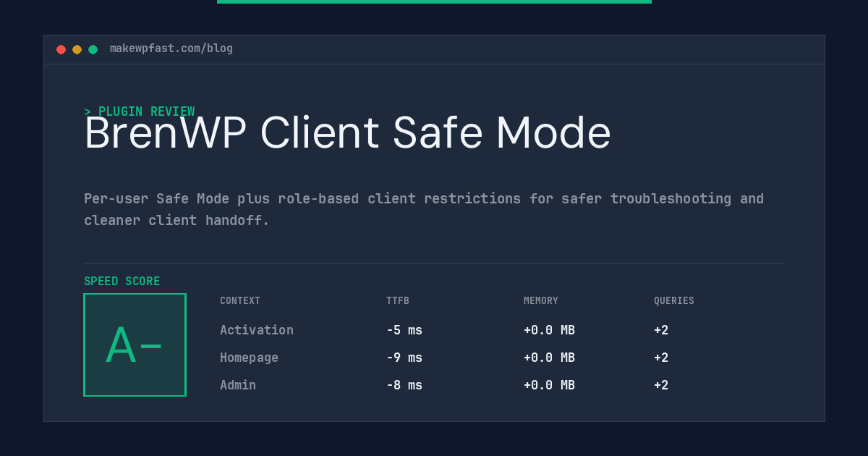Click the makewpfast.com/blog address text
Viewport: 868px width, 456px height.
171,48
